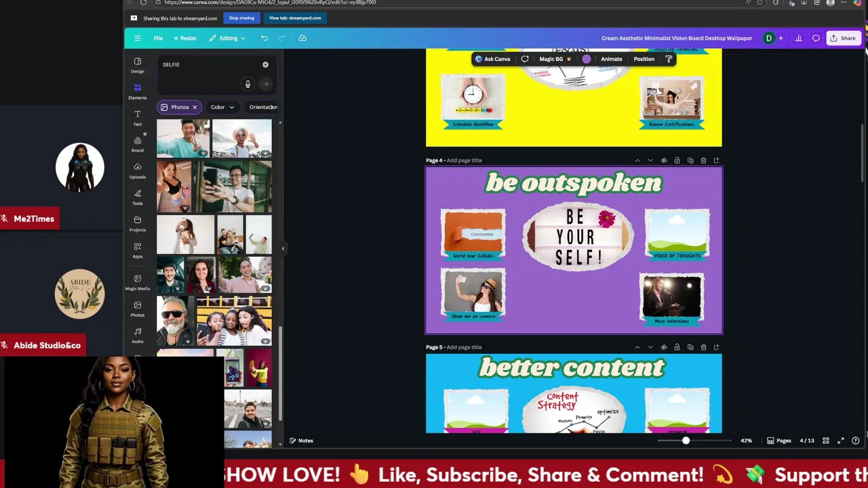The height and width of the screenshot is (488, 868).
Task: Click the redo arrow
Action: [282, 38]
